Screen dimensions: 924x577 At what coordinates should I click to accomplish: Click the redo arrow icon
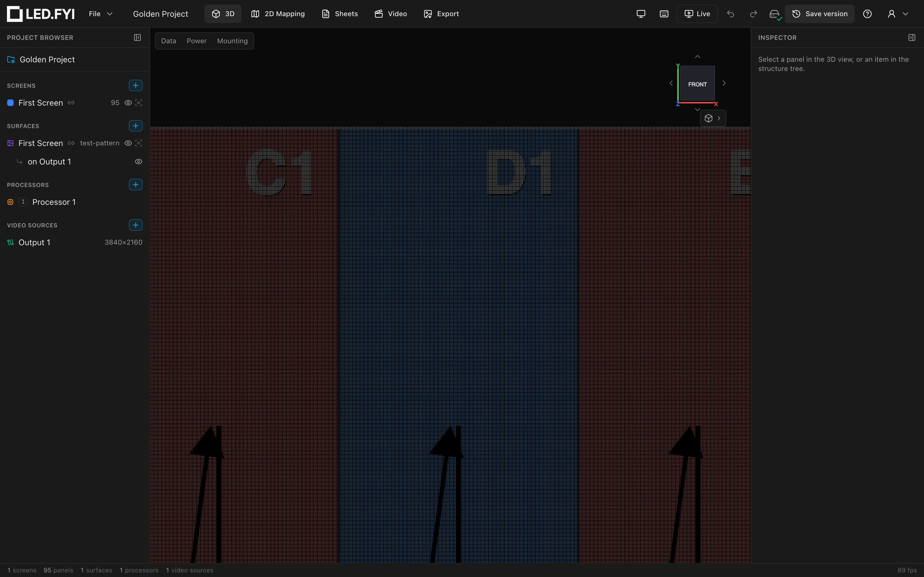[753, 14]
